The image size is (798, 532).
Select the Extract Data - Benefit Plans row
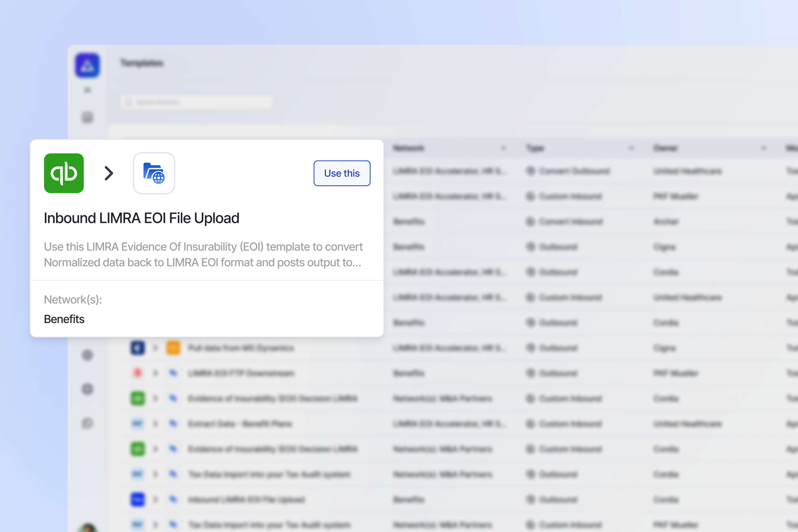coord(240,424)
